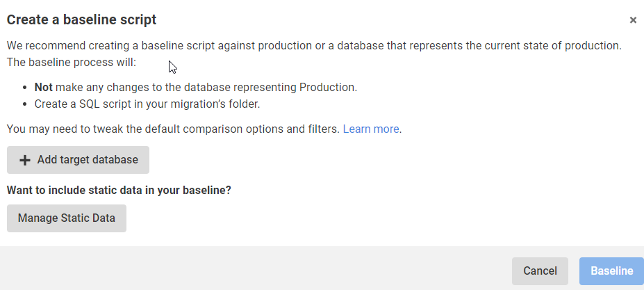Click the empty gray footer left of Cancel
644x290 pixels.
coord(250,270)
